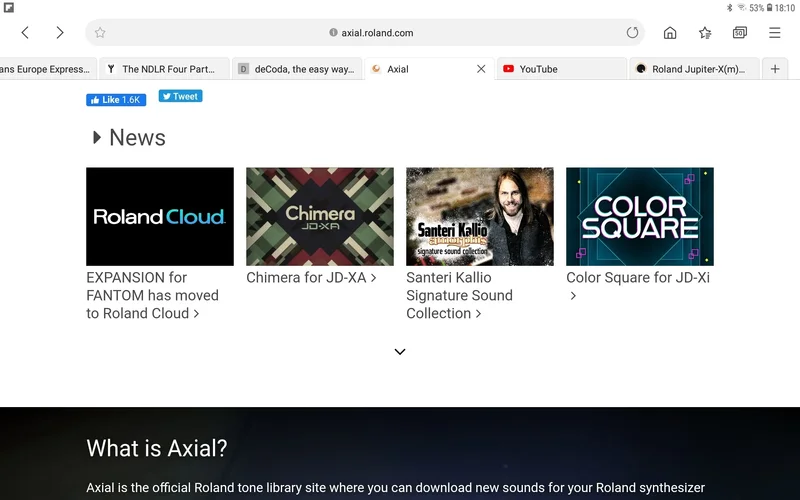The height and width of the screenshot is (500, 800).
Task: Add a new browser tab
Action: (x=775, y=69)
